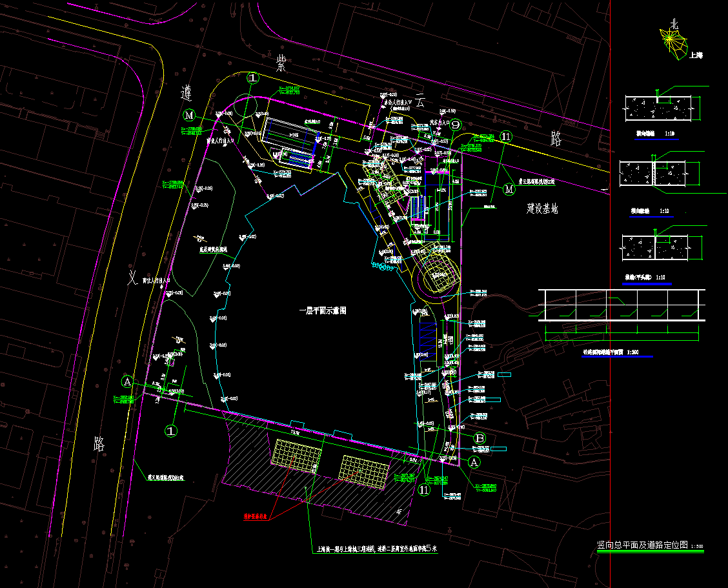Select the 1:200 scale label
The width and height of the screenshot is (728, 588).
632,352
